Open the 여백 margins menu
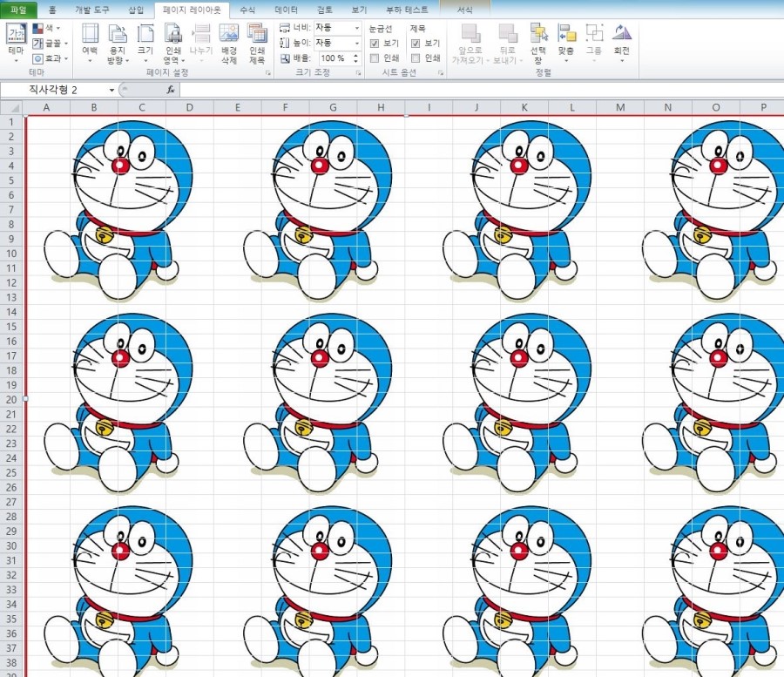Screen dimensions: 784x677 (90, 44)
